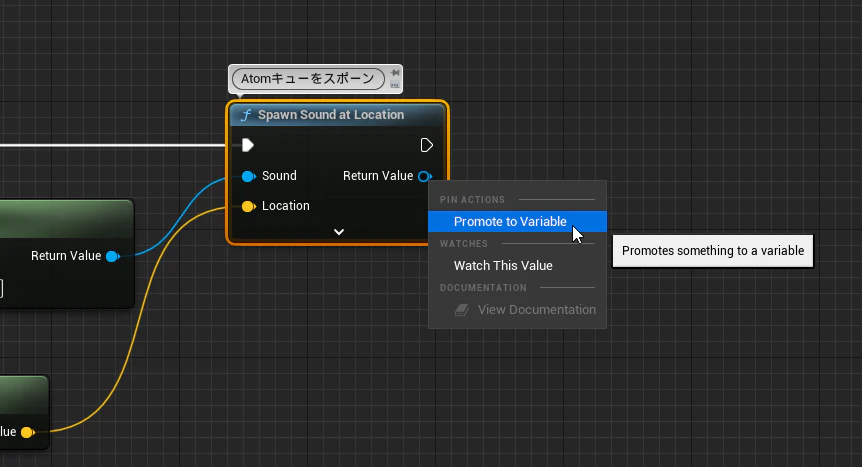Screen dimensions: 862x467
Task: Click the Atomキューをスポーン comment text
Action: [x=308, y=79]
